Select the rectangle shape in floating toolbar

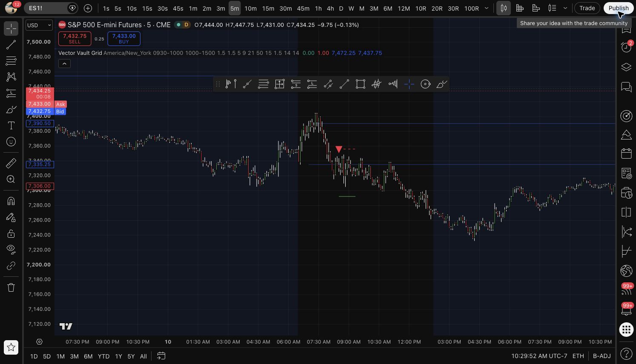[360, 84]
